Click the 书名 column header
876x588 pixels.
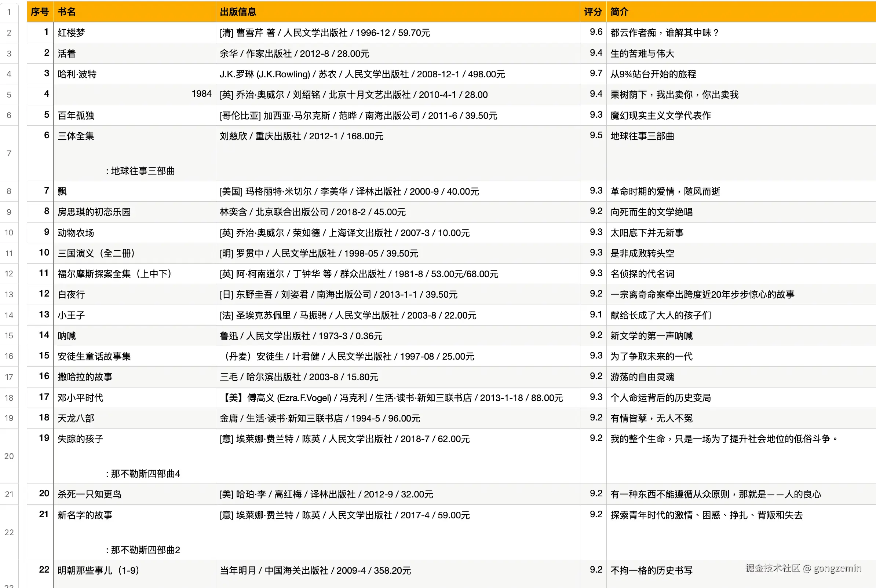point(67,12)
